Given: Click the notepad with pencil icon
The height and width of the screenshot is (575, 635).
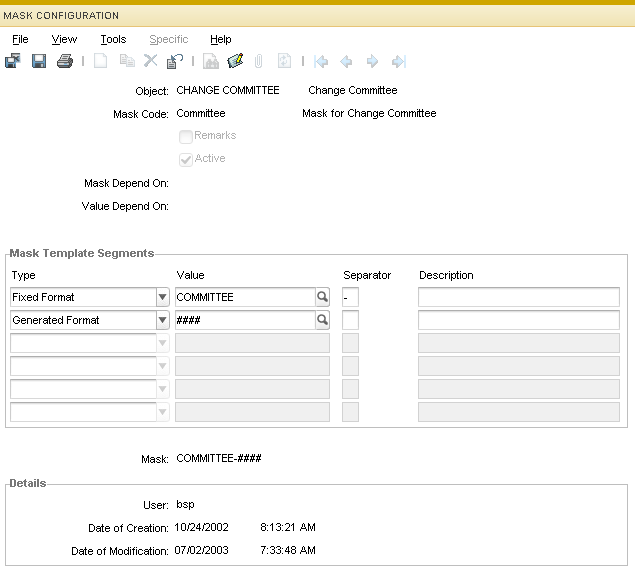Looking at the screenshot, I should pos(235,62).
